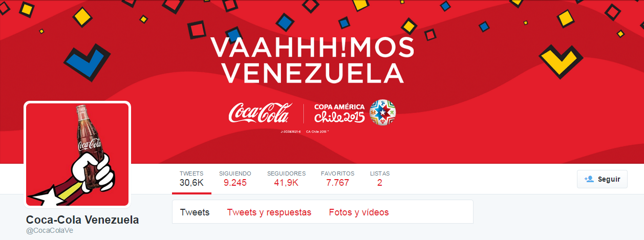The height and width of the screenshot is (240, 644).
Task: Switch to Tweets y respuestas tab
Action: click(x=269, y=212)
